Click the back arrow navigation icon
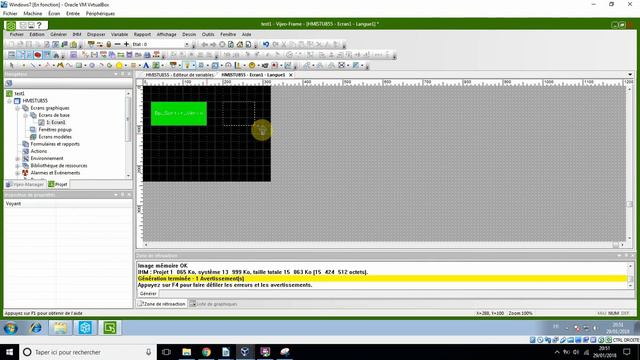This screenshot has width=640, height=360. coord(204,44)
